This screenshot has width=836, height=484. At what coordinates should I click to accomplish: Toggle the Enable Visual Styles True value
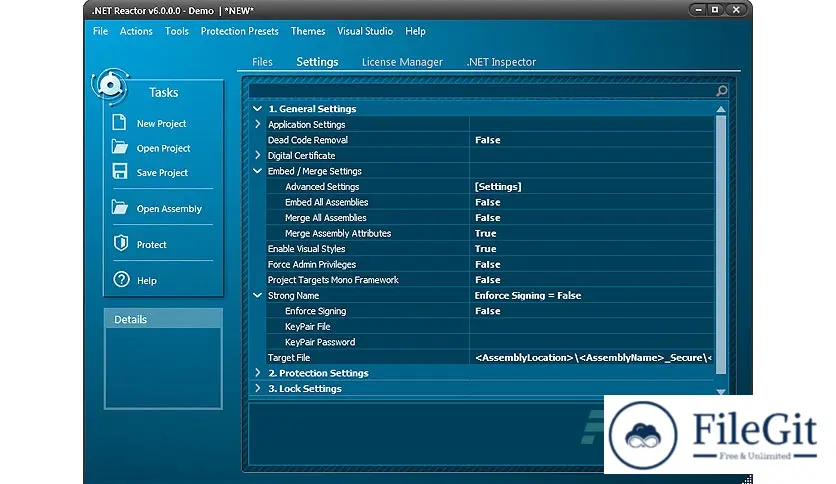click(485, 248)
